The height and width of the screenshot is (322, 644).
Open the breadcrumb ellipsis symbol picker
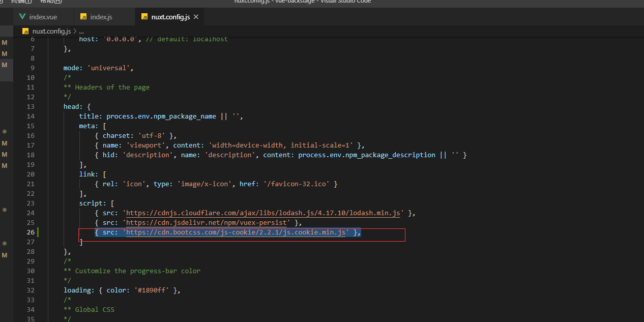[x=81, y=31]
